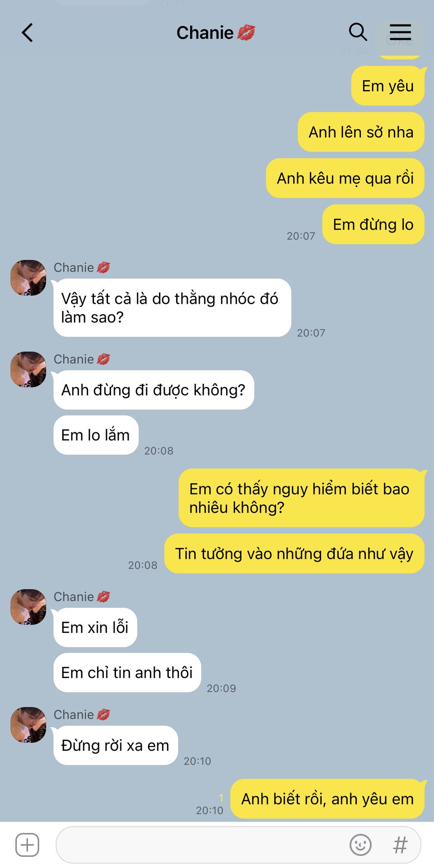Tap the hashtag icon in message box

pyautogui.click(x=400, y=844)
